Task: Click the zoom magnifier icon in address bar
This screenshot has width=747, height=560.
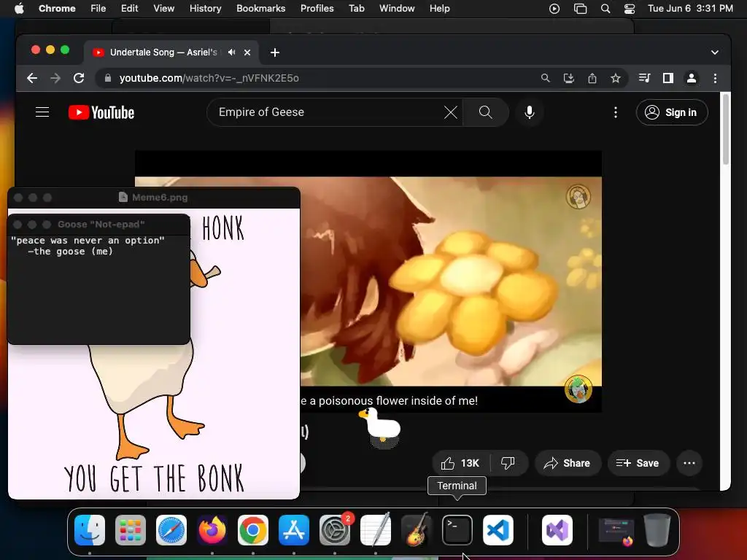Action: click(x=546, y=78)
